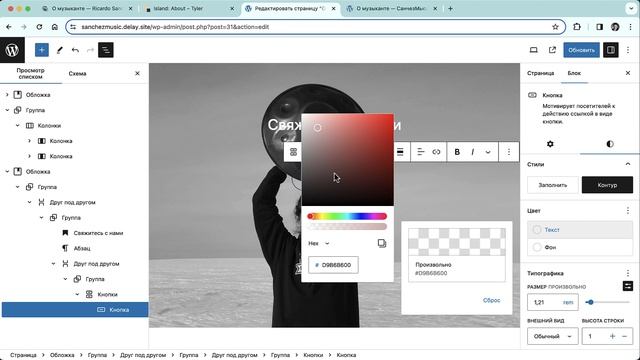Viewport: 640px width, 360px height.
Task: Expand the second Колонка item
Action: (x=29, y=156)
